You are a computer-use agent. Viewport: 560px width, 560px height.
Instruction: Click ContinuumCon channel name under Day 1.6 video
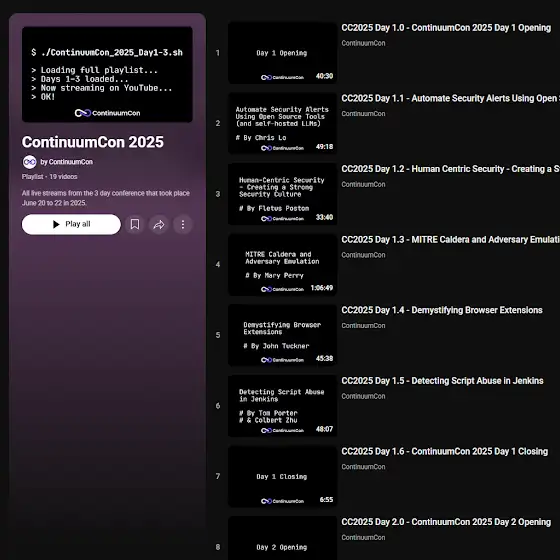click(x=363, y=467)
